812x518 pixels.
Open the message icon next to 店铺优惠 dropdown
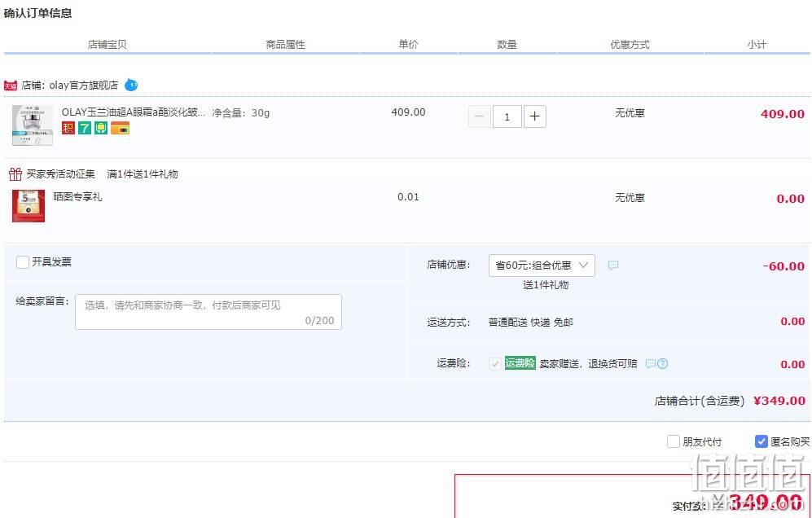[x=613, y=266]
